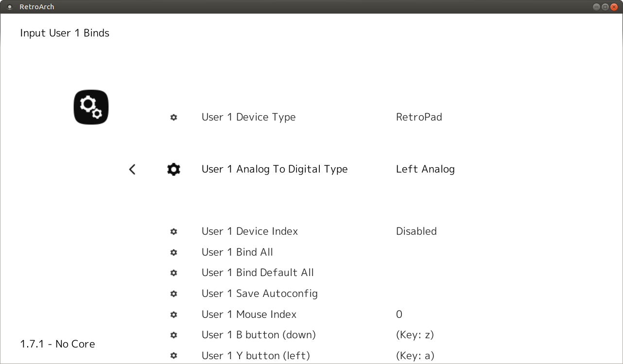Click the RetroArch title bar label
This screenshot has height=364, width=623.
pos(36,6)
